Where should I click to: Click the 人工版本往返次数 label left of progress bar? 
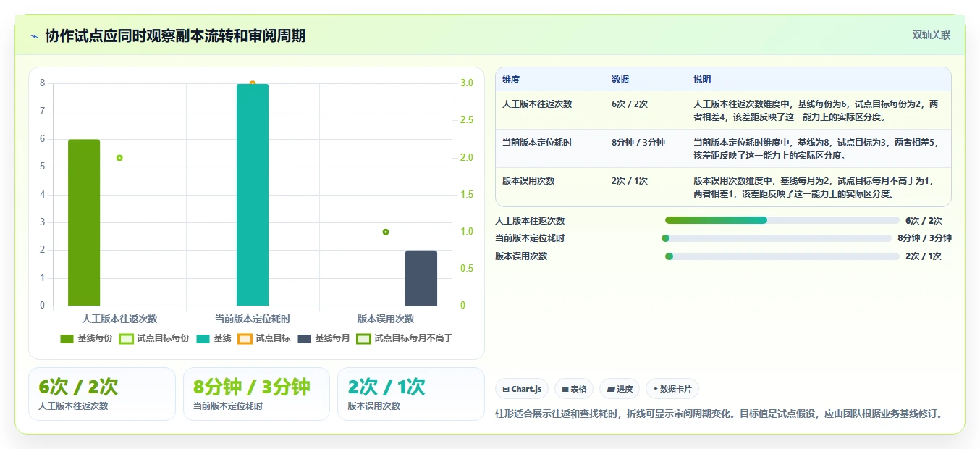[x=530, y=221]
